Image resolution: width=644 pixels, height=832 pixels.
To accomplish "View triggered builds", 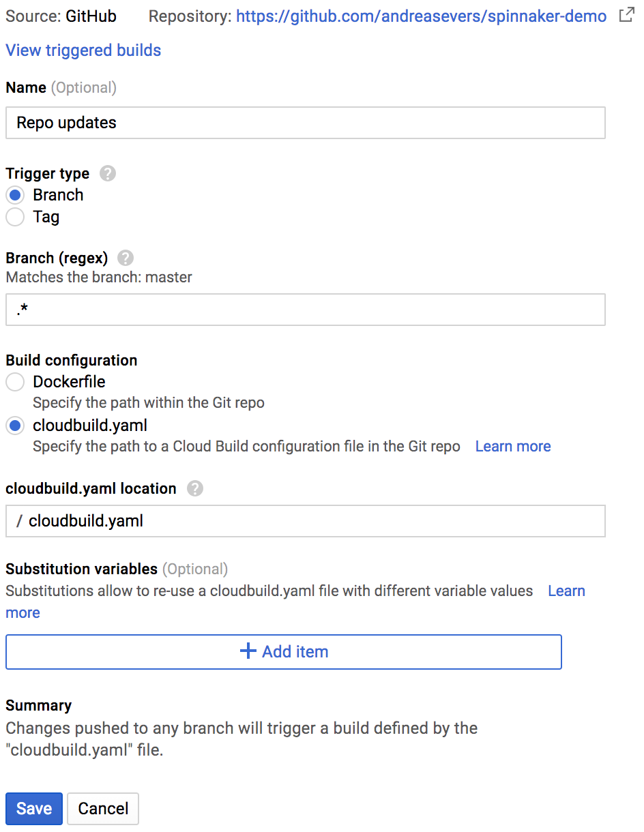I will pyautogui.click(x=83, y=50).
